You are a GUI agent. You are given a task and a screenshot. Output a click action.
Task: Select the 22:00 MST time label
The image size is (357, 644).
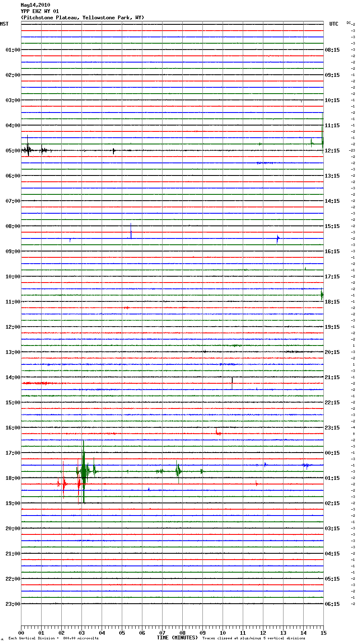(13, 579)
